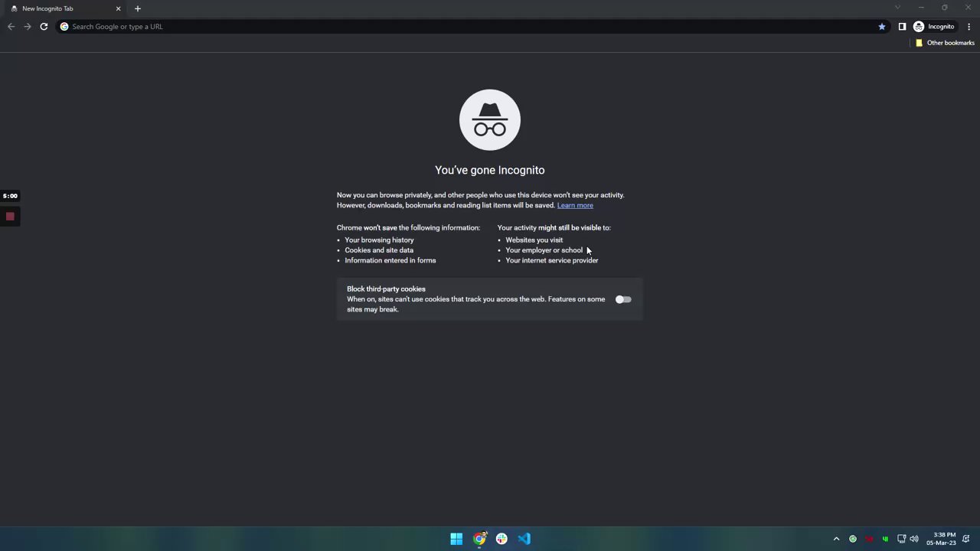Click 'Your employer or school' text
This screenshot has width=980, height=551.
coord(544,250)
